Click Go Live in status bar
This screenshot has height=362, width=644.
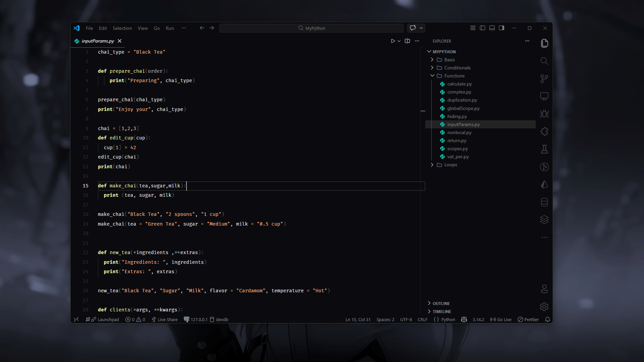point(501,319)
